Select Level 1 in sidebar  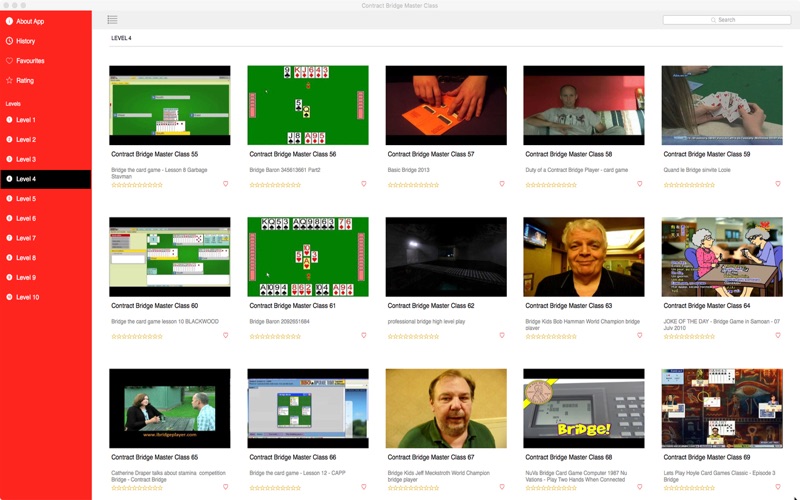pyautogui.click(x=46, y=120)
